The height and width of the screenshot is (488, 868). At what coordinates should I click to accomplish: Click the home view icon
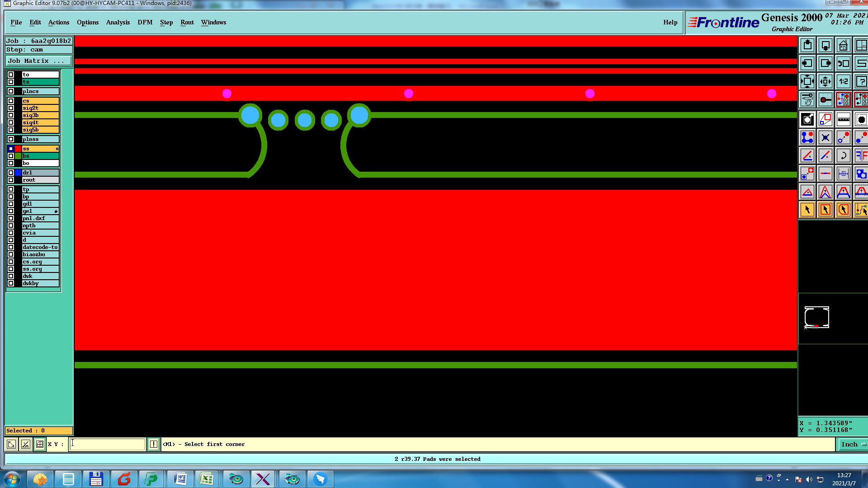point(844,45)
